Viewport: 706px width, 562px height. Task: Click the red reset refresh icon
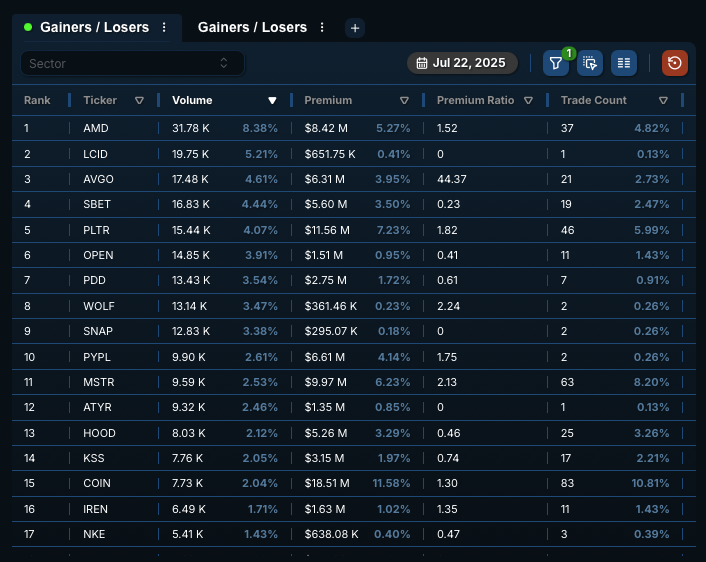tap(674, 63)
